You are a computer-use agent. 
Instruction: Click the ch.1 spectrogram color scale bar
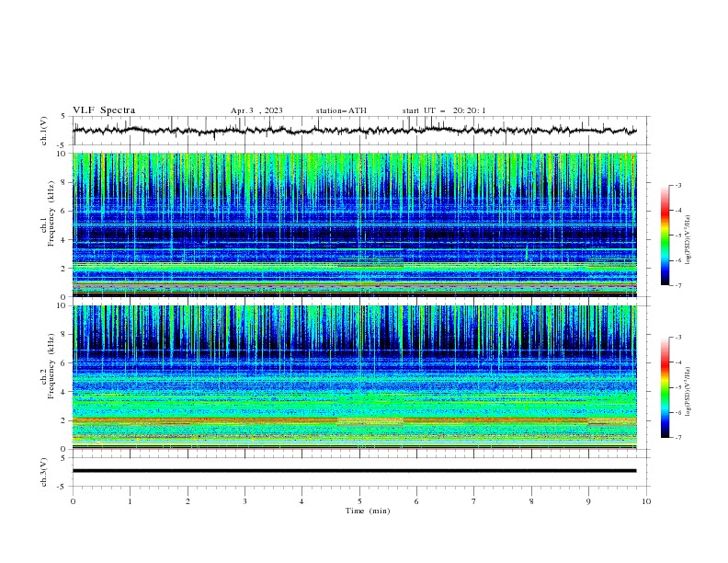point(665,235)
